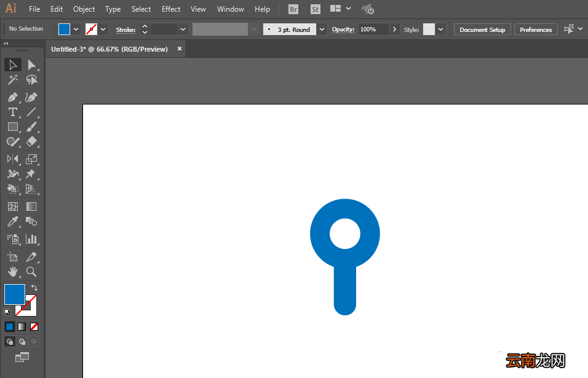588x378 pixels.
Task: Expand the fill color dropdown arrow
Action: tap(76, 30)
